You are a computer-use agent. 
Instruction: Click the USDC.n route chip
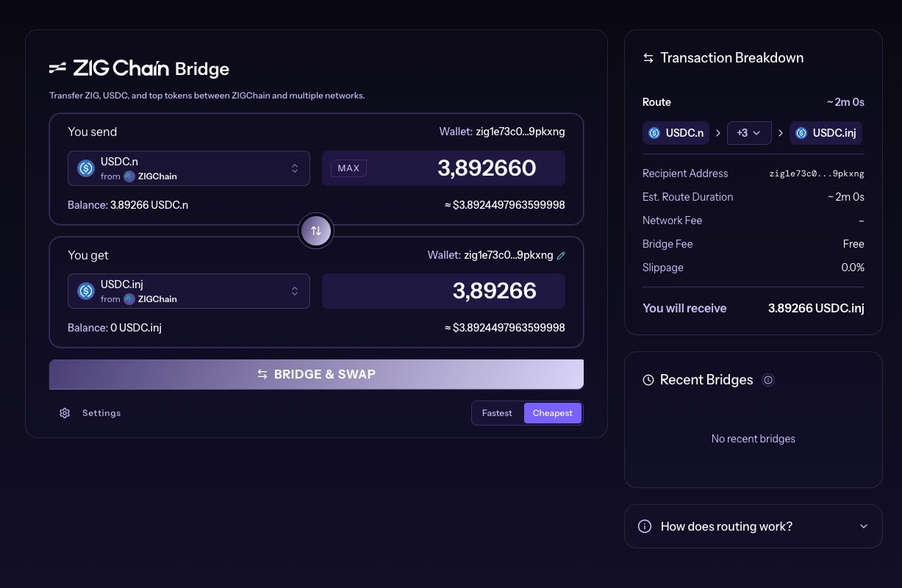[676, 133]
